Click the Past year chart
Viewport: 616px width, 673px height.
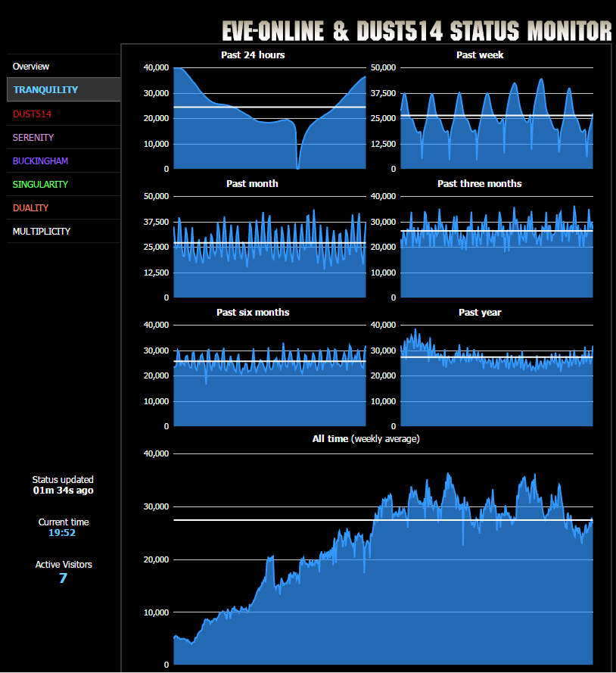coord(496,375)
